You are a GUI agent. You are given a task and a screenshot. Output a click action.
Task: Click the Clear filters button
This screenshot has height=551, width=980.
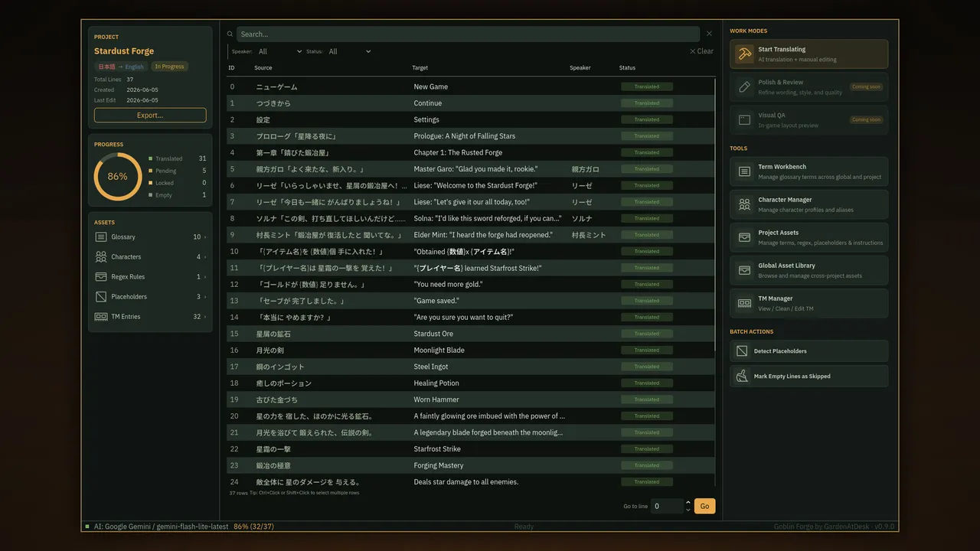pyautogui.click(x=701, y=51)
